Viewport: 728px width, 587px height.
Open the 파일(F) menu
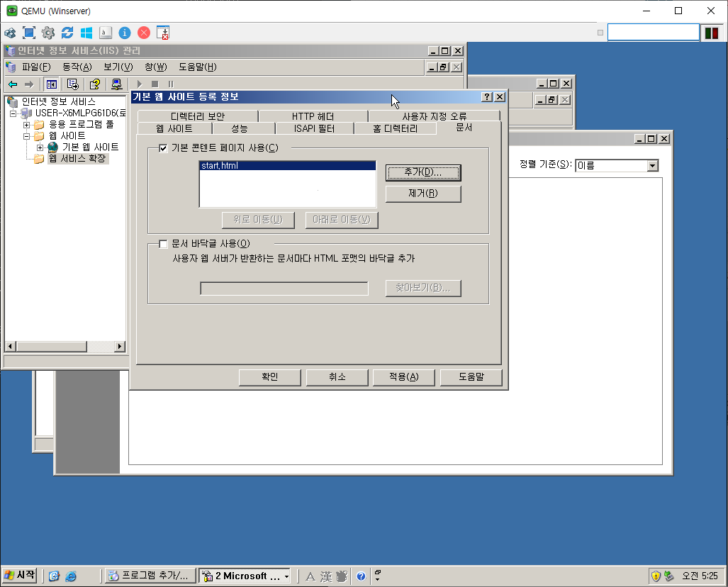point(36,67)
